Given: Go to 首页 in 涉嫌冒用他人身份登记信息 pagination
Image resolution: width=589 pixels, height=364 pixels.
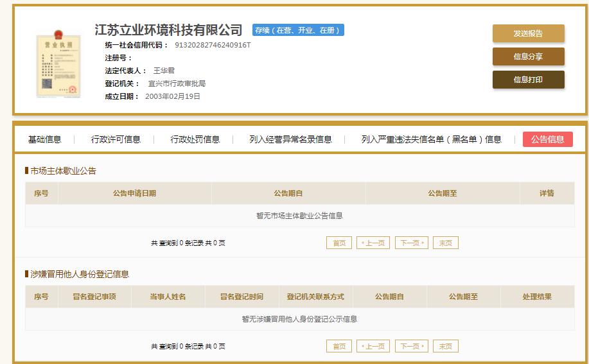Looking at the screenshot, I should click(339, 346).
